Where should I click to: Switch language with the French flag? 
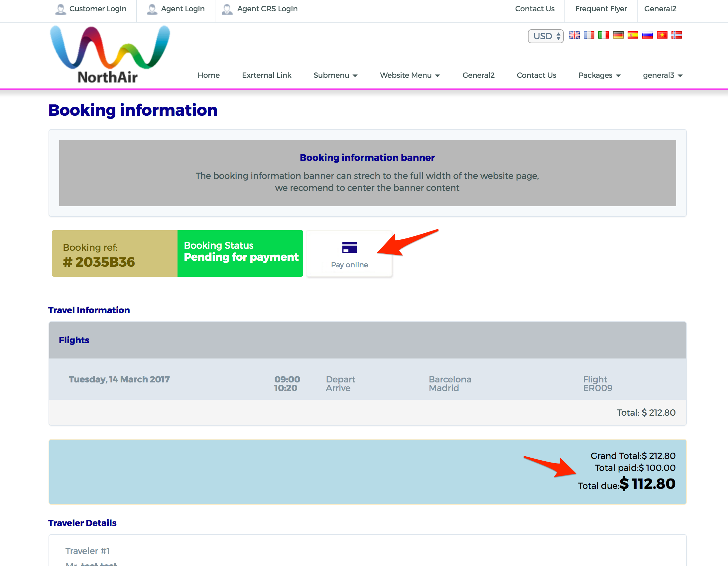click(589, 35)
